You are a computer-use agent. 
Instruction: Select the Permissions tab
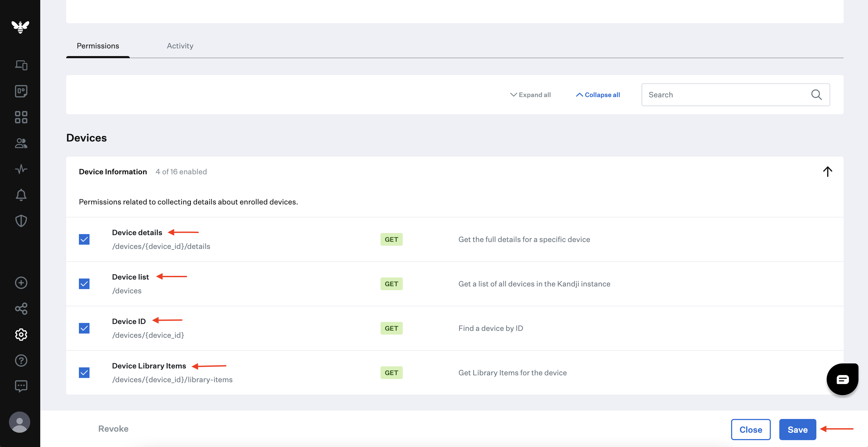coord(98,46)
